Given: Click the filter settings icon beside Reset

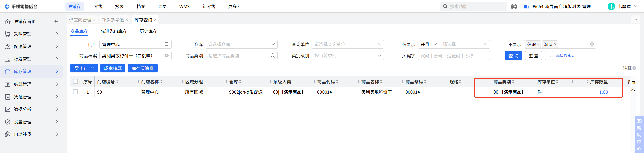Looking at the screenshot, I should point(549,56).
